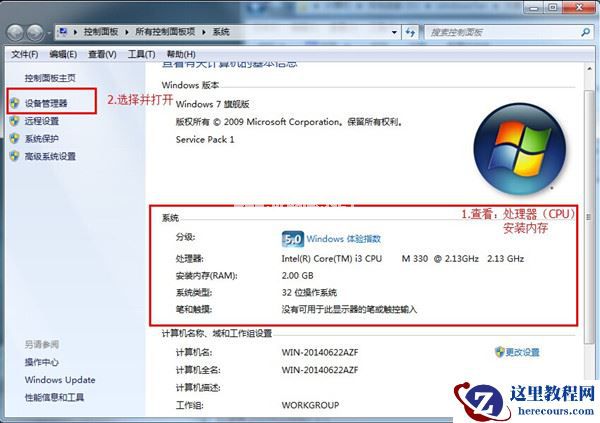Open the 工具(T) menu

(141, 54)
